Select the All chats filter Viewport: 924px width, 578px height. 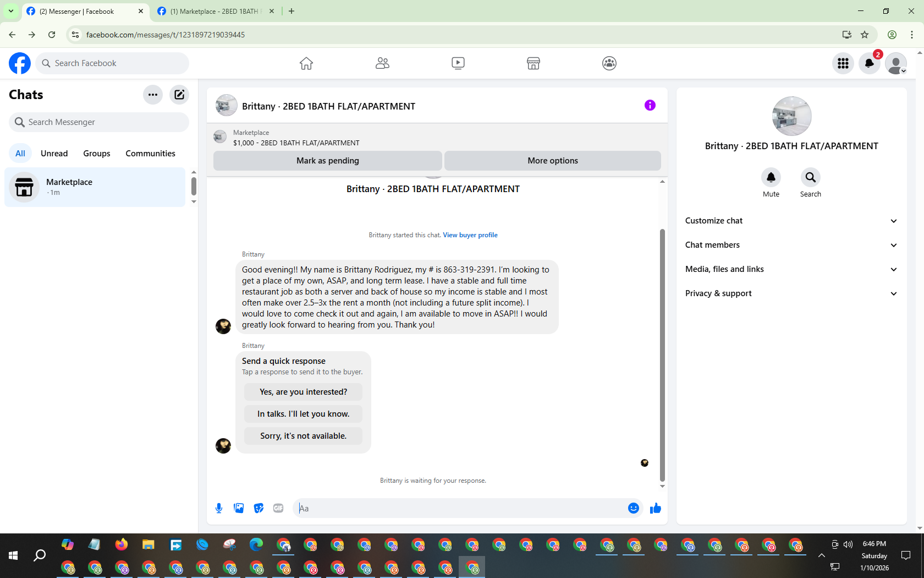pos(20,154)
